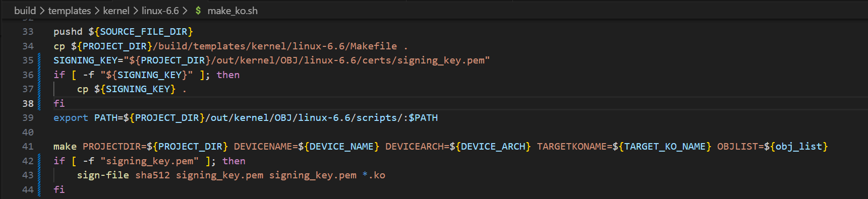This screenshot has height=199, width=868.
Task: Click the 'then' keyword on line 36
Action: coord(228,75)
